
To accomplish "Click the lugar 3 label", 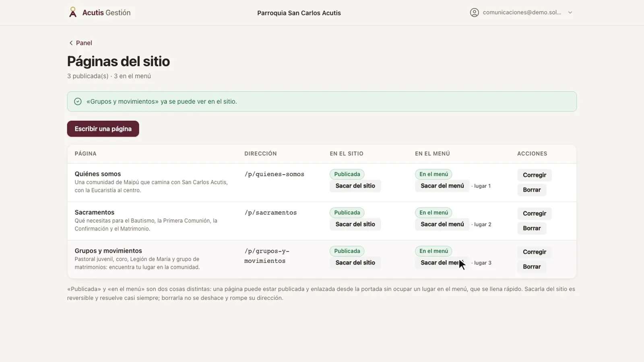I will (x=482, y=263).
